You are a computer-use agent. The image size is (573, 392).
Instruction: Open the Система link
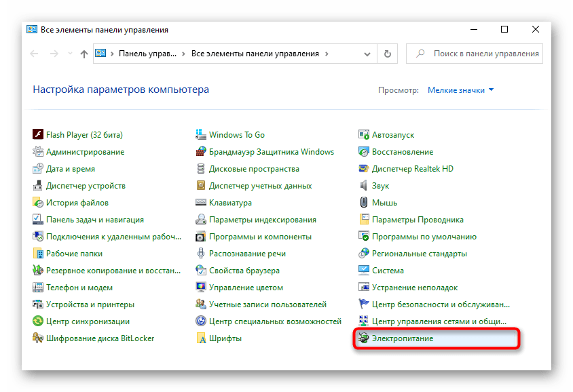click(388, 271)
